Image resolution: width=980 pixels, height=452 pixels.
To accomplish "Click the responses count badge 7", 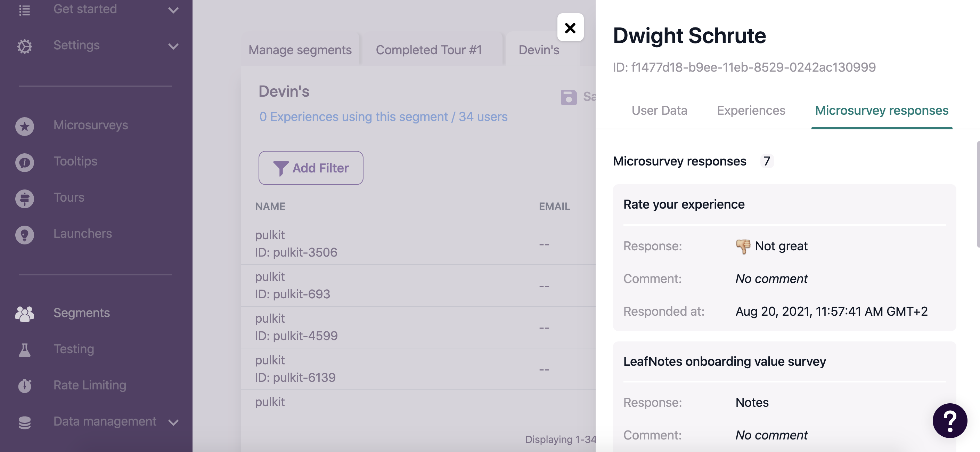I will [x=767, y=161].
